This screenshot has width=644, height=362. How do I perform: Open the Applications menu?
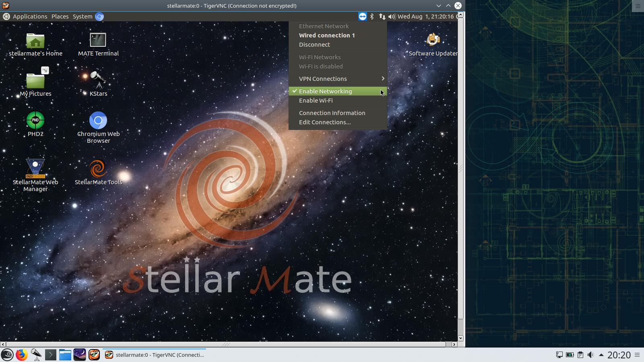(x=30, y=16)
